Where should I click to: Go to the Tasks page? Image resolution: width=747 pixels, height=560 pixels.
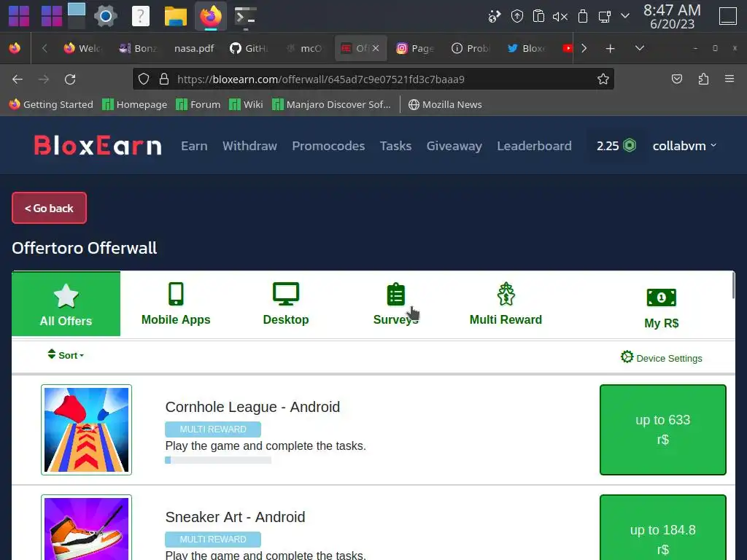tap(395, 146)
